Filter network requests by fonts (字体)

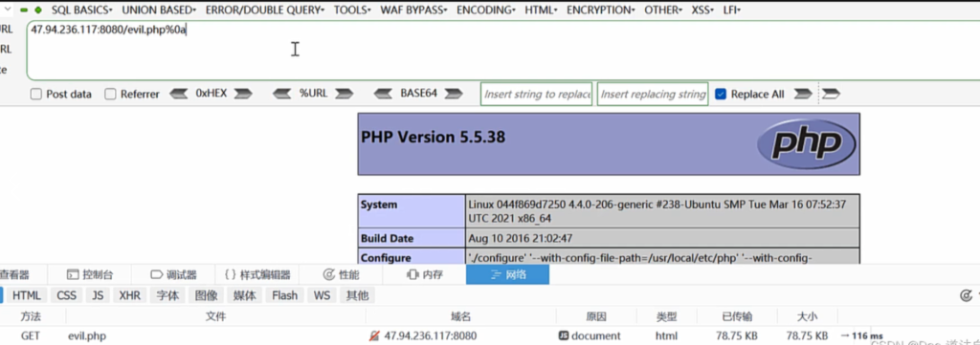coord(167,295)
